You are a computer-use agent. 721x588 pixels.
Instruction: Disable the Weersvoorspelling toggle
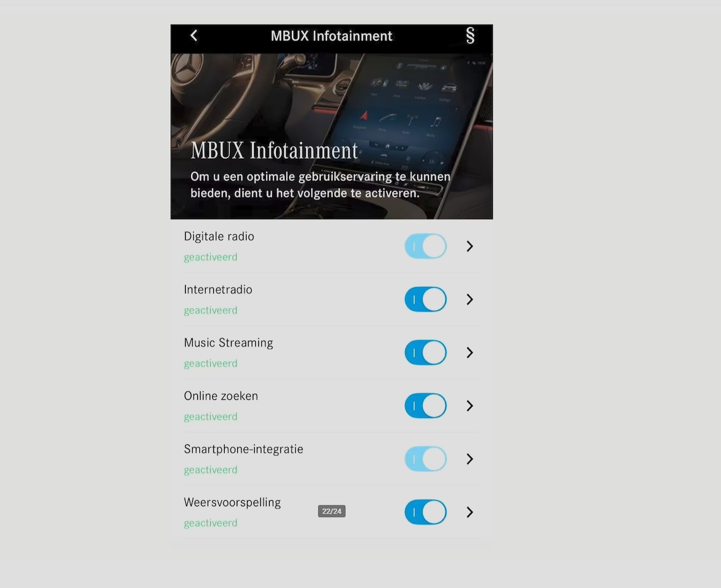426,513
